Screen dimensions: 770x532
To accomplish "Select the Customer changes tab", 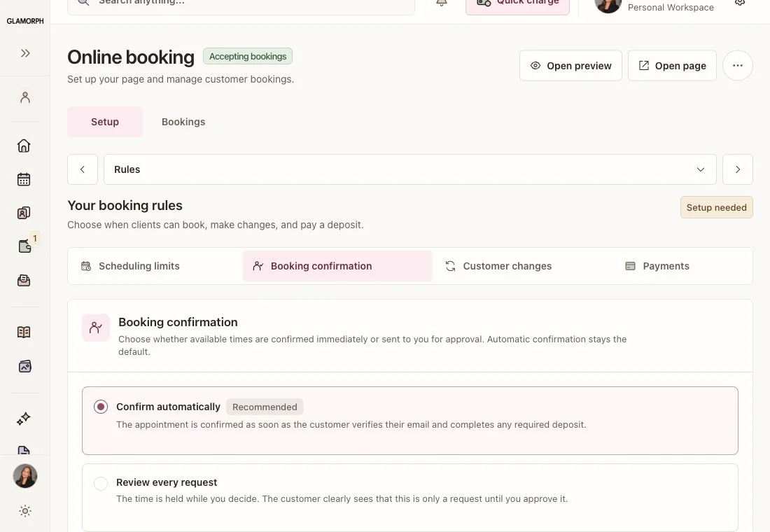I will tap(522, 266).
